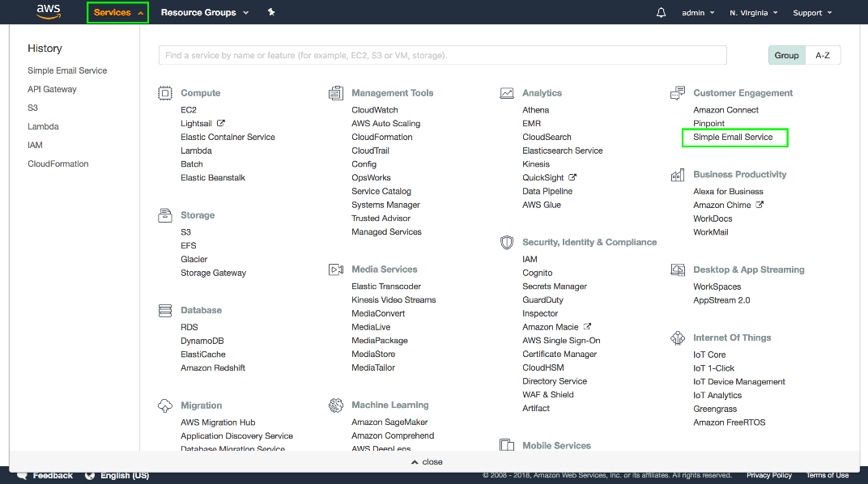Click the Machine Learning category icon
The height and width of the screenshot is (484, 868).
[x=336, y=405]
